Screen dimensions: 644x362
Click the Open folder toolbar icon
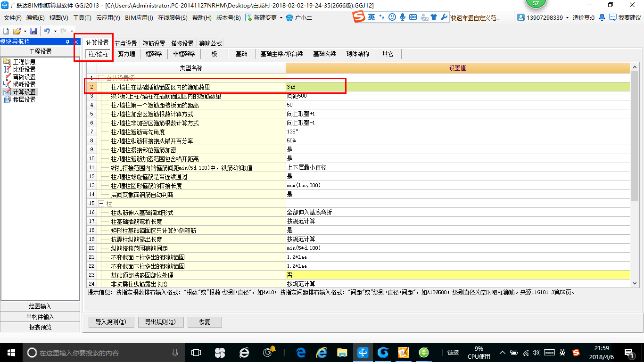click(x=17, y=31)
